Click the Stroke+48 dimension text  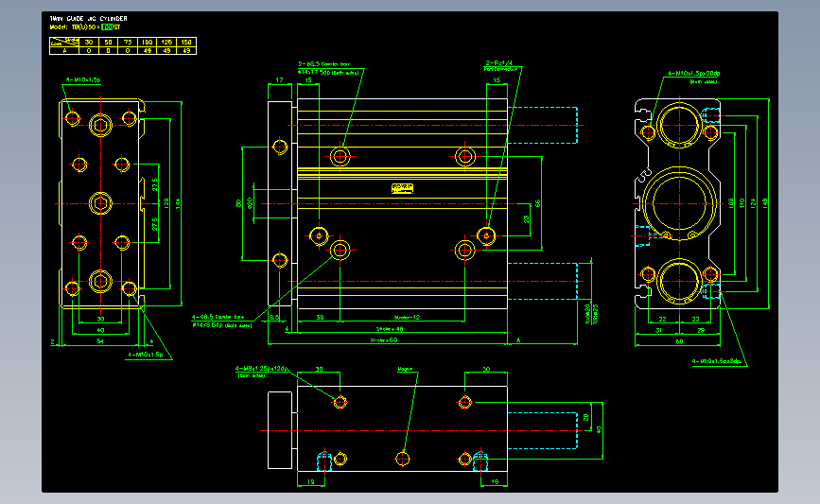[x=390, y=329]
